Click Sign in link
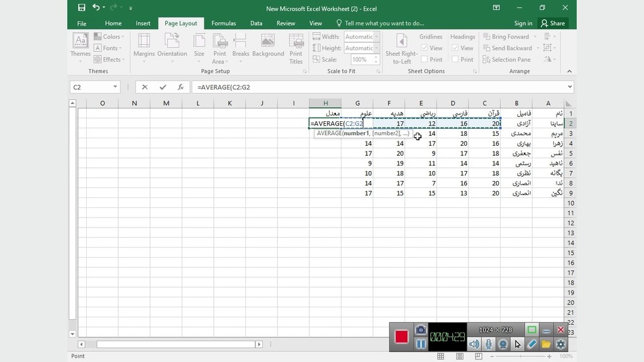This screenshot has height=362, width=644. click(523, 23)
